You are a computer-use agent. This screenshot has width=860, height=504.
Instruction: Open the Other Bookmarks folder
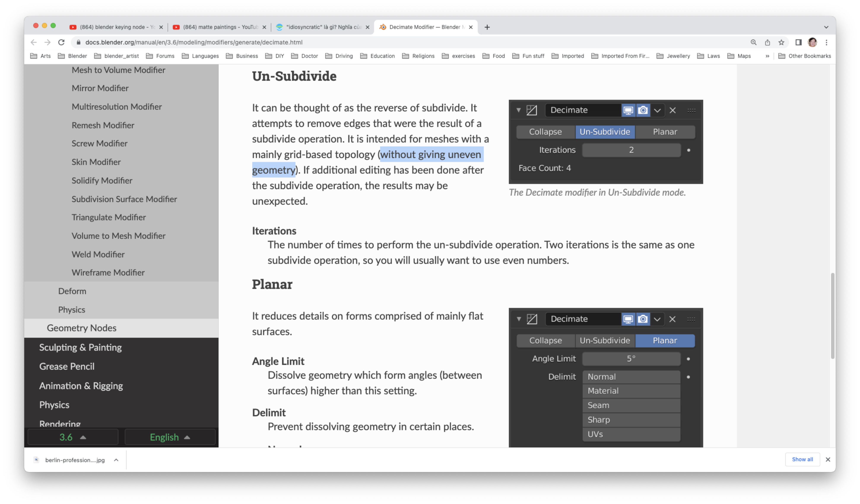804,56
